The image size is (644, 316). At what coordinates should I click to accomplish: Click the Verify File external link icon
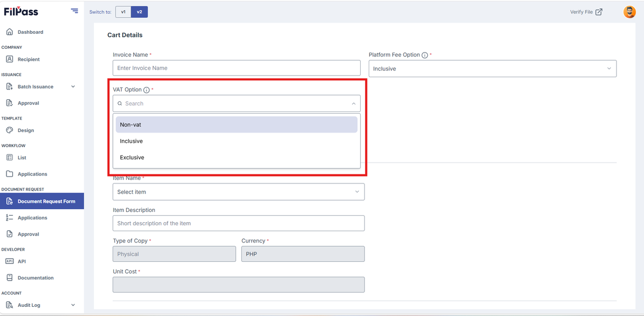(x=599, y=12)
